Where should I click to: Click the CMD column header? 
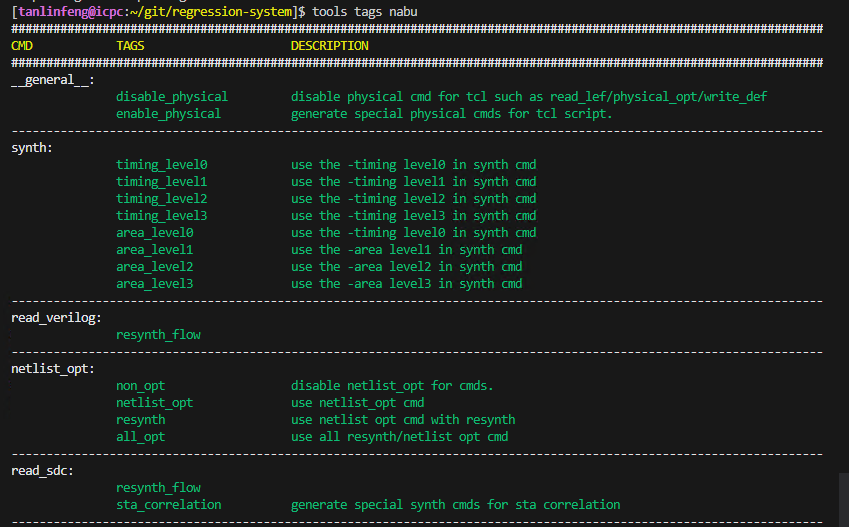(x=21, y=46)
